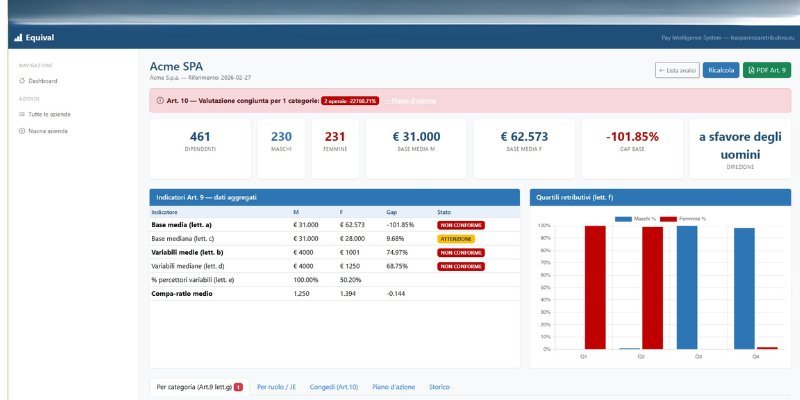Click the Indicatore column header
Image resolution: width=800 pixels, height=400 pixels.
coord(164,212)
